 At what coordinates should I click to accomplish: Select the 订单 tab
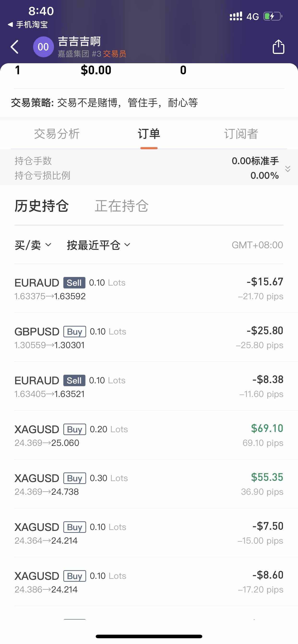pos(149,134)
